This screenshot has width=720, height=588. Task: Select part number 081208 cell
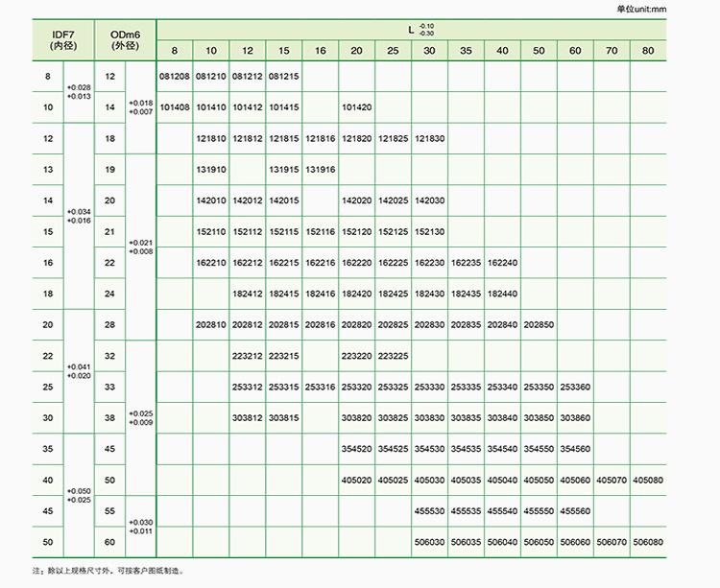(x=174, y=75)
